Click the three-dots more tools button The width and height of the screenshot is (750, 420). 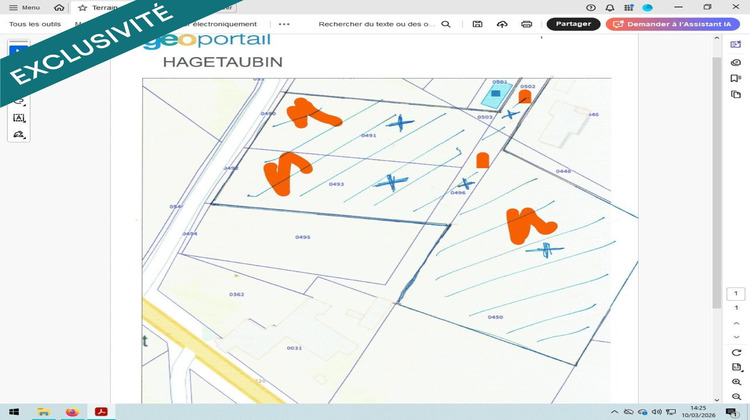point(284,24)
